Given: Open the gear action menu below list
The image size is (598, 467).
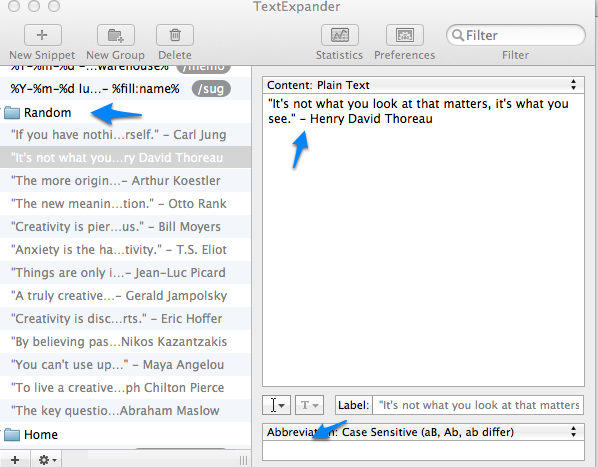Looking at the screenshot, I should click(47, 460).
